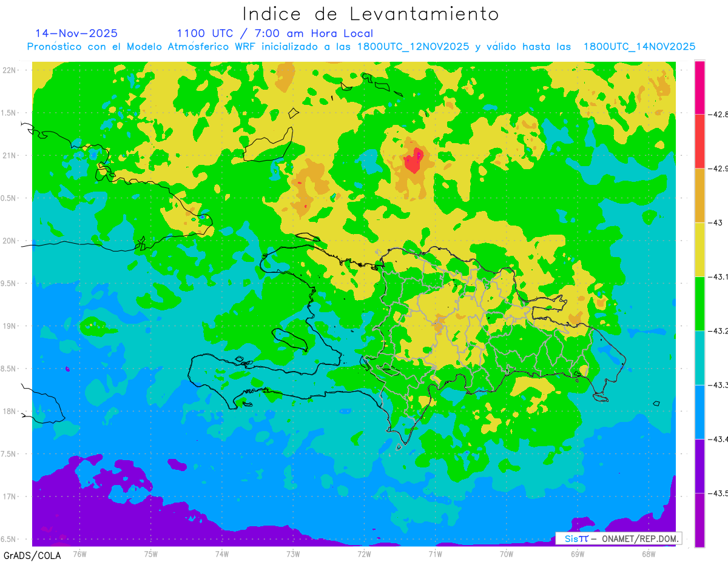Click the 72W longitude label
The width and height of the screenshot is (728, 562).
364,554
